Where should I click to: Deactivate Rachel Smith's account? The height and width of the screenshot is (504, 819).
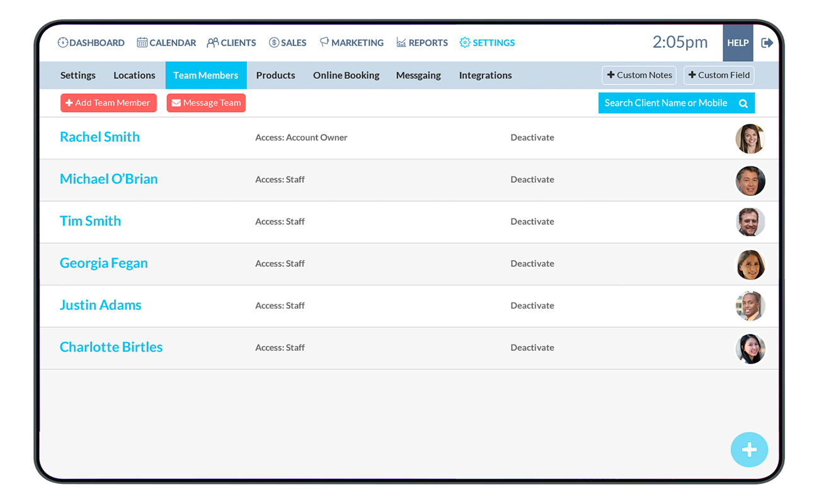(532, 137)
